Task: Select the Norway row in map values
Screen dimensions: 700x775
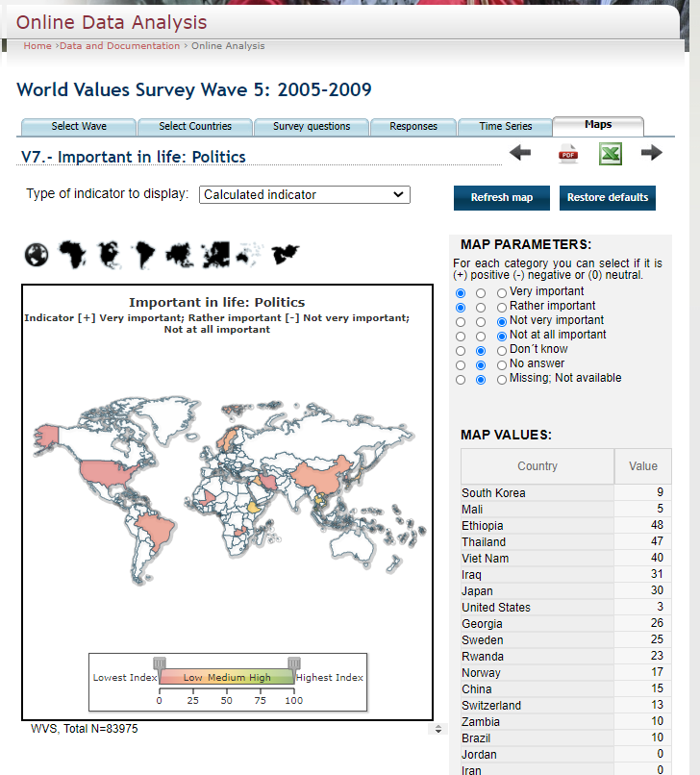Action: pos(566,672)
